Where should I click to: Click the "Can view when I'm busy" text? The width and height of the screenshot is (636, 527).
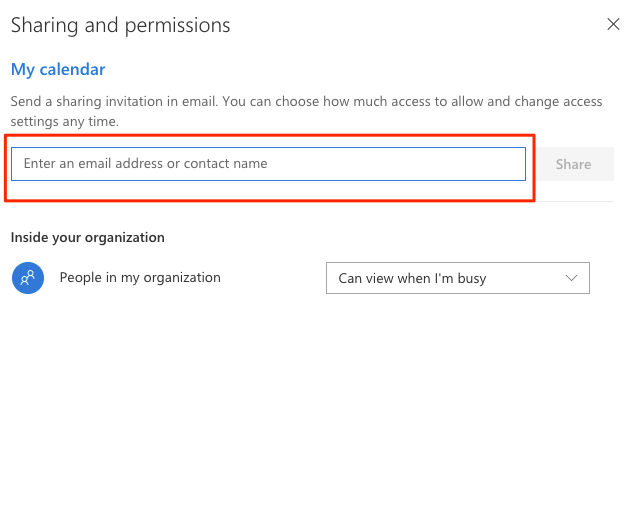point(412,278)
